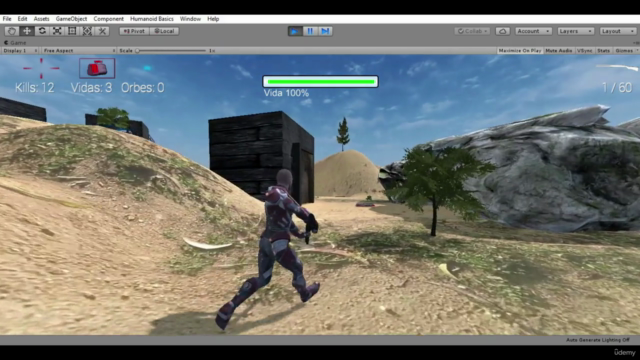
Task: Click the Kills: 12 counter
Action: tap(35, 88)
